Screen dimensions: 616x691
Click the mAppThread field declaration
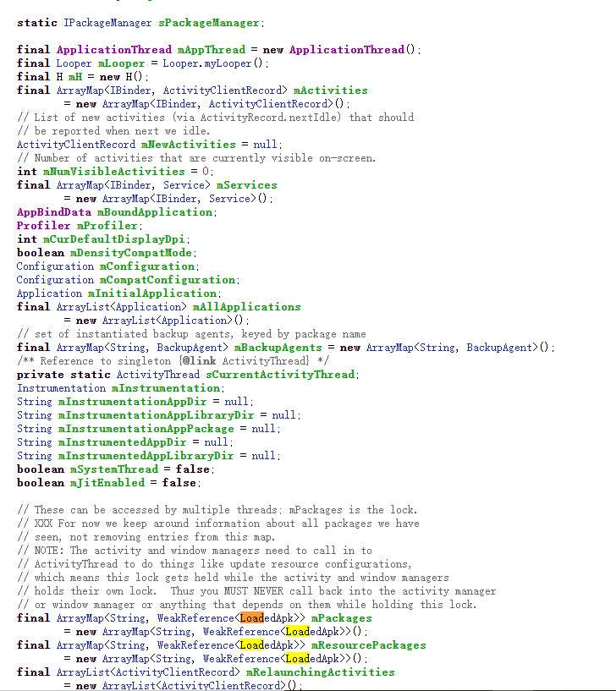(212, 50)
